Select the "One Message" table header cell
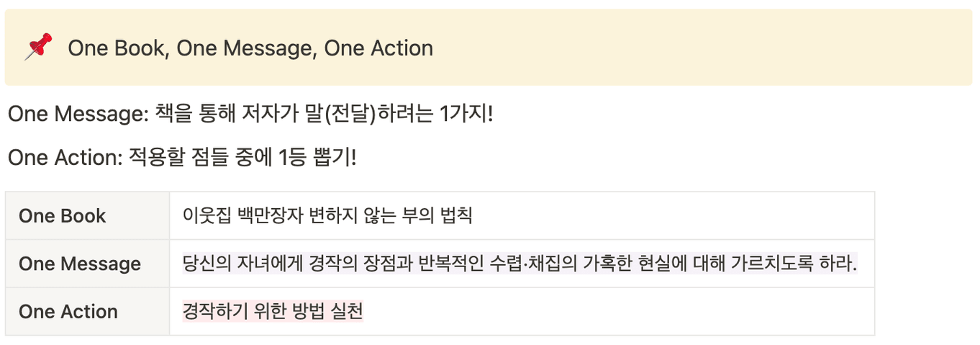This screenshot has width=980, height=345. 88,264
